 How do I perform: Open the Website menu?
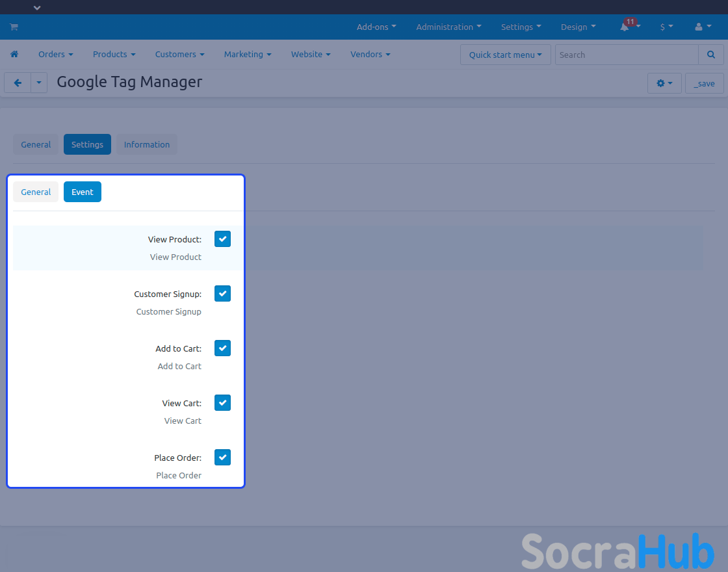[311, 55]
